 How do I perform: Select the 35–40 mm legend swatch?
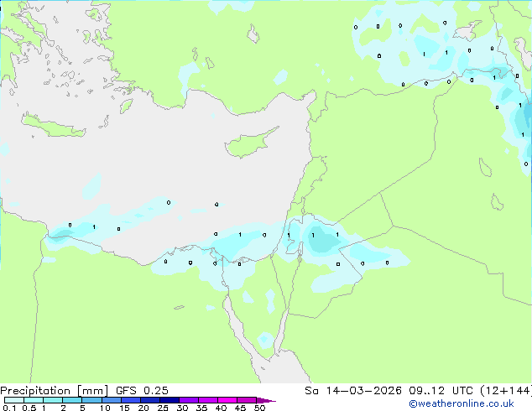click(x=208, y=400)
